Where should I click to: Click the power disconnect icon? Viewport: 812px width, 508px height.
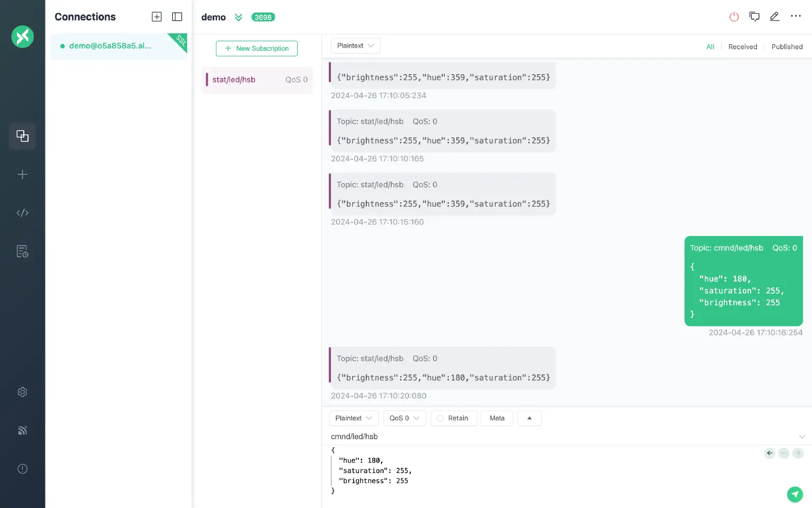tap(734, 17)
